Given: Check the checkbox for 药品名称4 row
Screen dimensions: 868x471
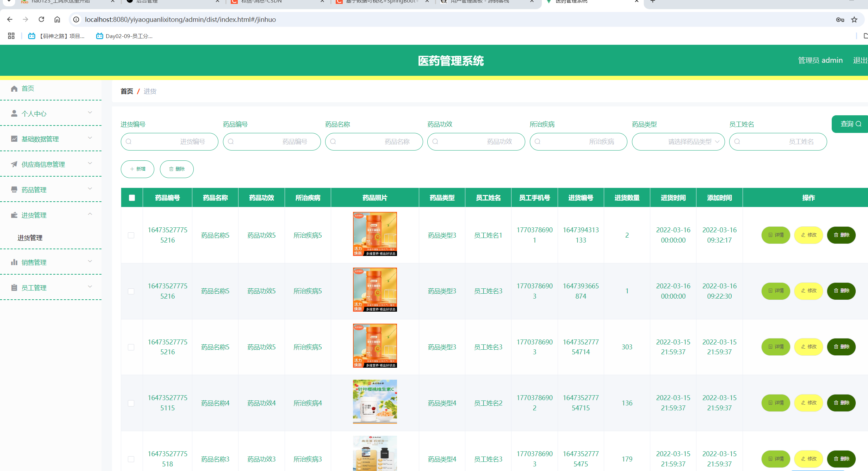Looking at the screenshot, I should tap(131, 403).
